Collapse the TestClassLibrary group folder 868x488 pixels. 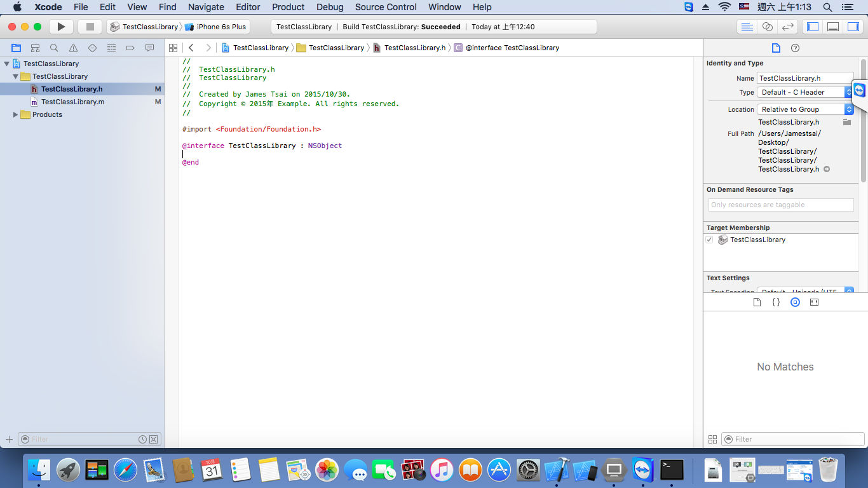pyautogui.click(x=16, y=76)
